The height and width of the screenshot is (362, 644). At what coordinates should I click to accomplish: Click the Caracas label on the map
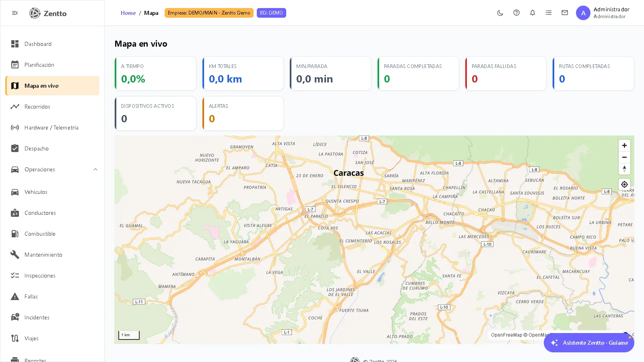(349, 173)
